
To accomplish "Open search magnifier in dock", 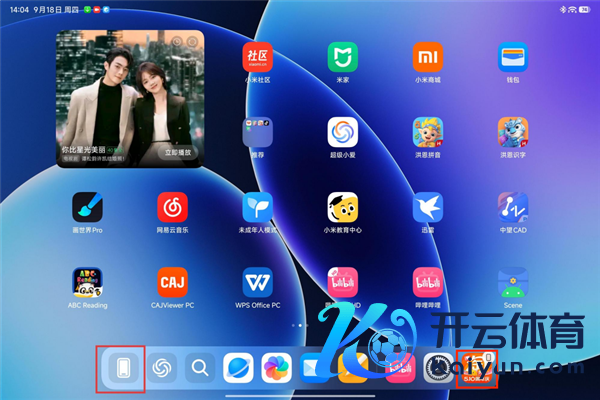I will coord(200,368).
